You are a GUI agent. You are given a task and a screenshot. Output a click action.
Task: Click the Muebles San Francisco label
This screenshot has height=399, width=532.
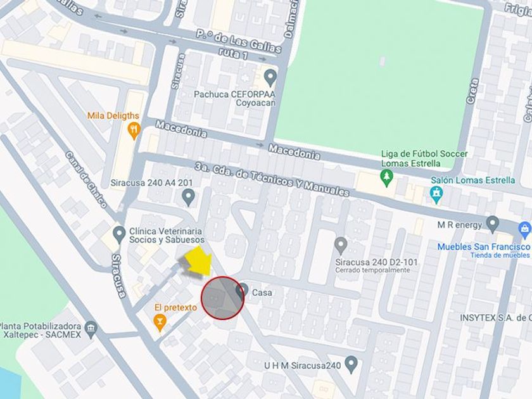(483, 246)
